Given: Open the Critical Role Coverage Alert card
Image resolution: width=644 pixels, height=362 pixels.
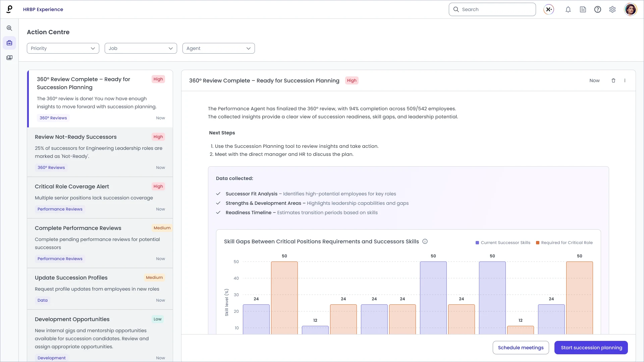Looking at the screenshot, I should 100,198.
